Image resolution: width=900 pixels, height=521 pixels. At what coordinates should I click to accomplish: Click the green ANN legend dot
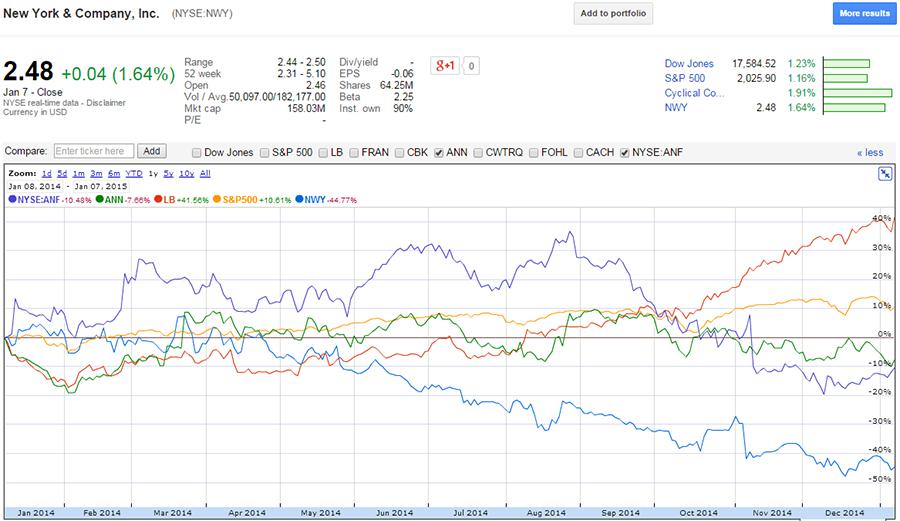pyautogui.click(x=100, y=199)
